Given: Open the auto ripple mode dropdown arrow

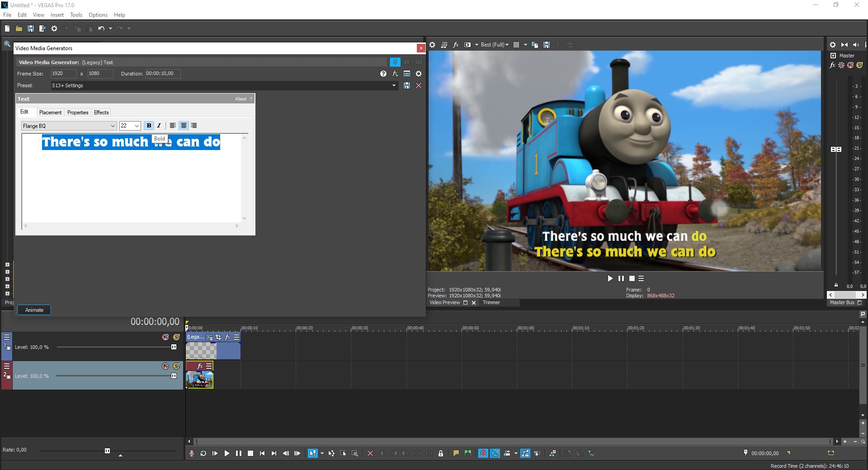Looking at the screenshot, I should tap(516, 453).
